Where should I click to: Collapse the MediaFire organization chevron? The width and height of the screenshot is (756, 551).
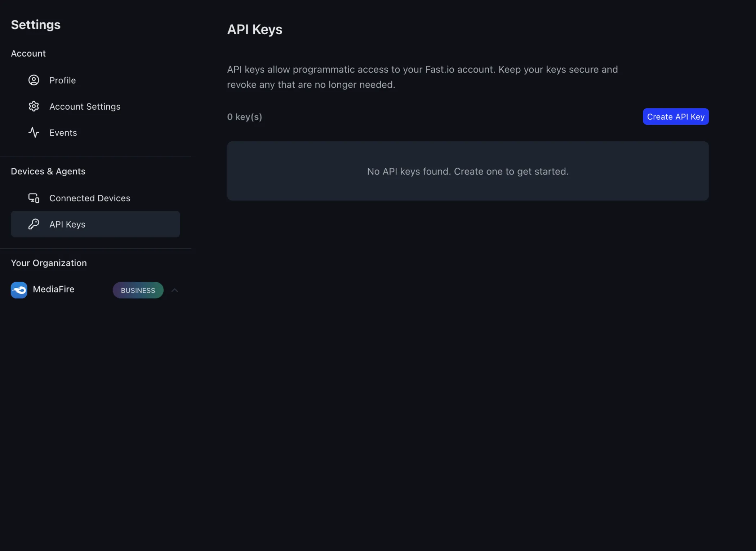pos(174,290)
